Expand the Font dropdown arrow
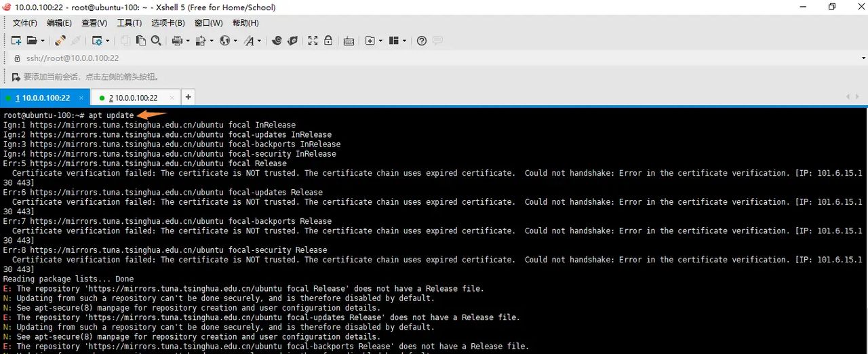 (x=260, y=41)
